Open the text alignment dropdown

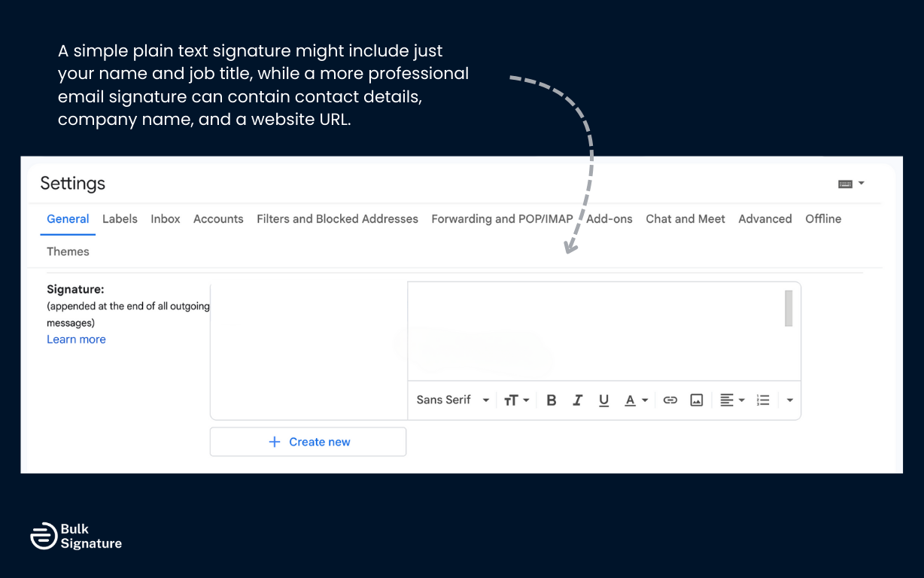coord(731,400)
